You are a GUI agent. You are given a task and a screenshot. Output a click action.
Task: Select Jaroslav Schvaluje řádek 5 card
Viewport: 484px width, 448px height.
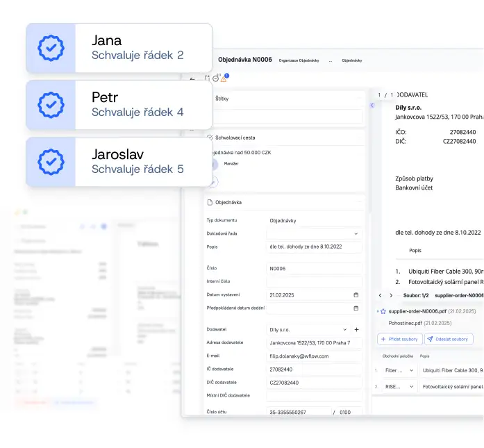[x=119, y=162]
